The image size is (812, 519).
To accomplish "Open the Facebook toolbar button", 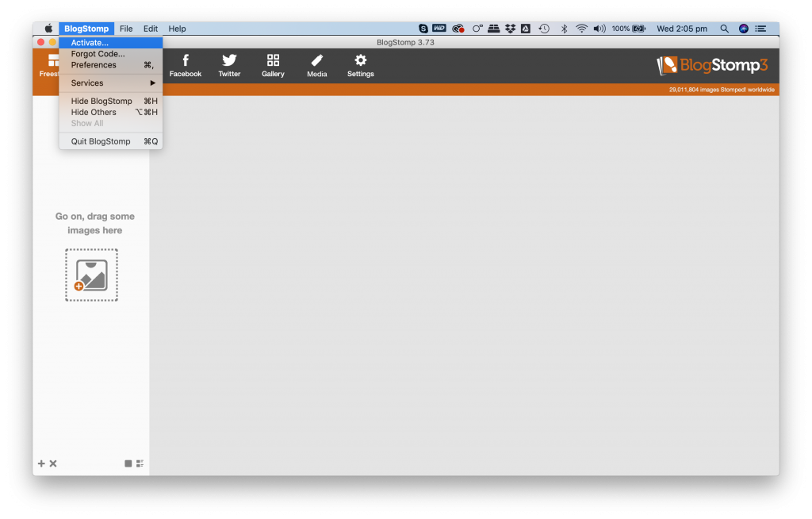I will [x=186, y=66].
